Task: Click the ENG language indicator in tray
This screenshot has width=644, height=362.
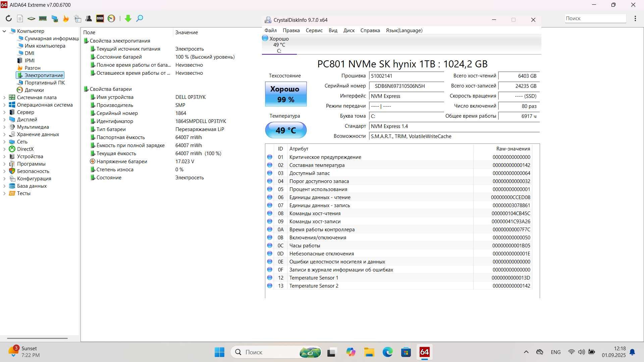Action: pyautogui.click(x=555, y=352)
